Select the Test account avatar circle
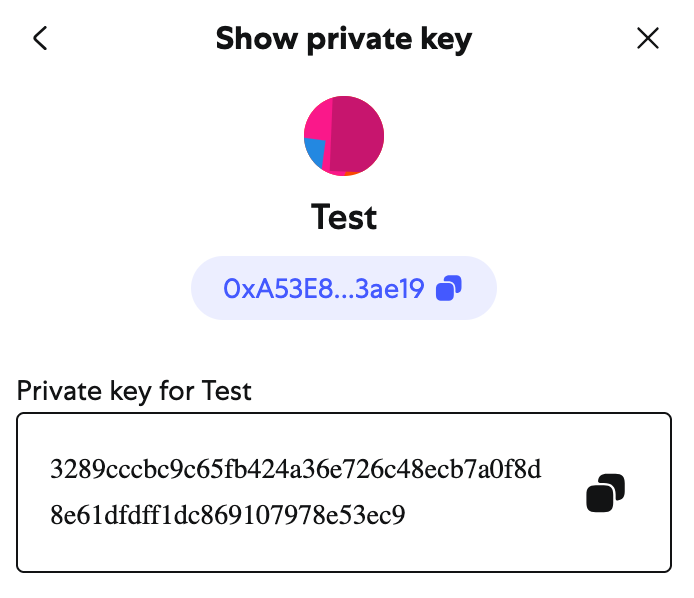 (344, 136)
